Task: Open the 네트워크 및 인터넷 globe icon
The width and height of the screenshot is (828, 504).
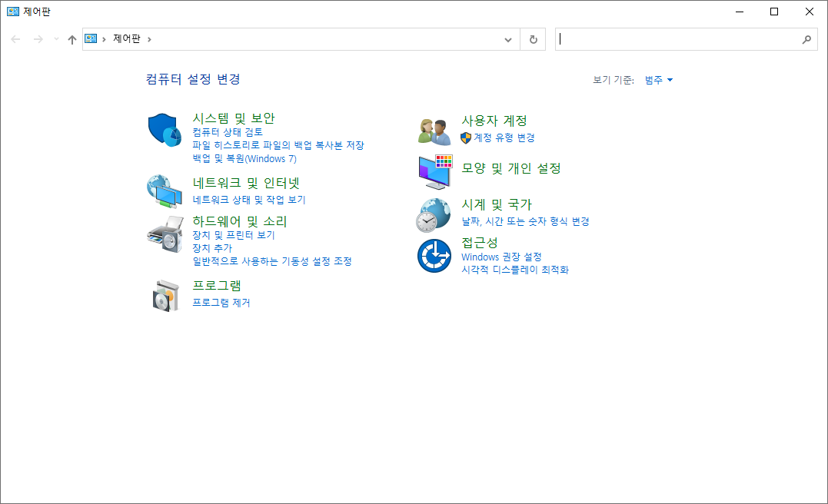Action: [165, 191]
